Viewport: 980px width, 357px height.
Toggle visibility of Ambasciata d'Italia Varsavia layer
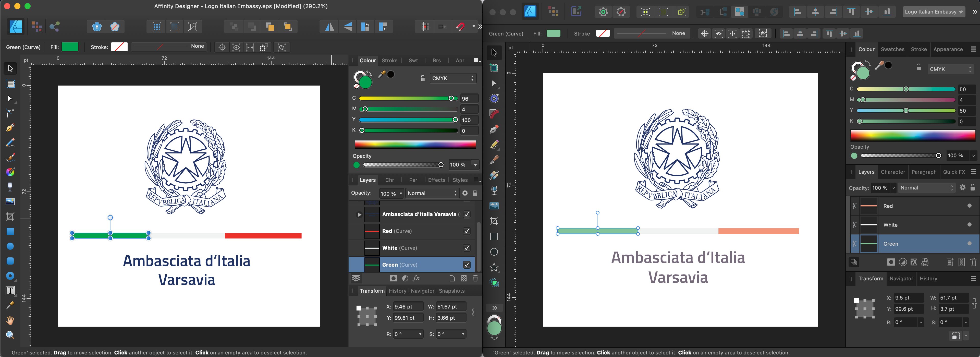[x=467, y=214]
